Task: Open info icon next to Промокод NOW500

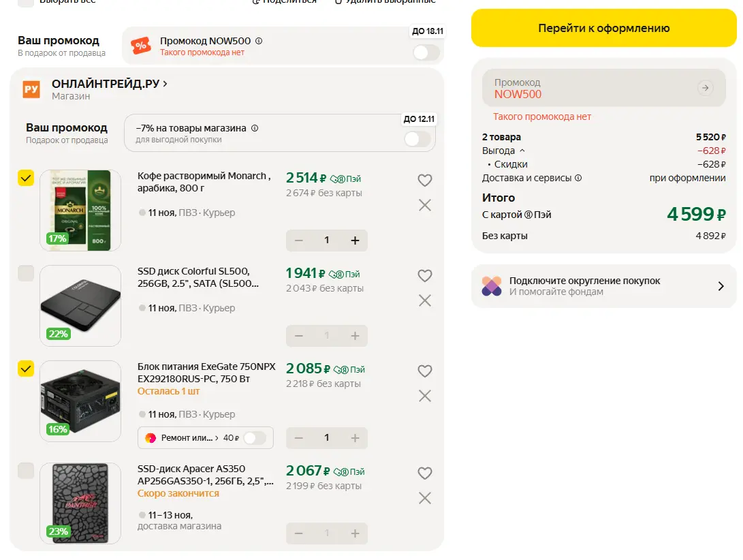Action: tap(259, 41)
